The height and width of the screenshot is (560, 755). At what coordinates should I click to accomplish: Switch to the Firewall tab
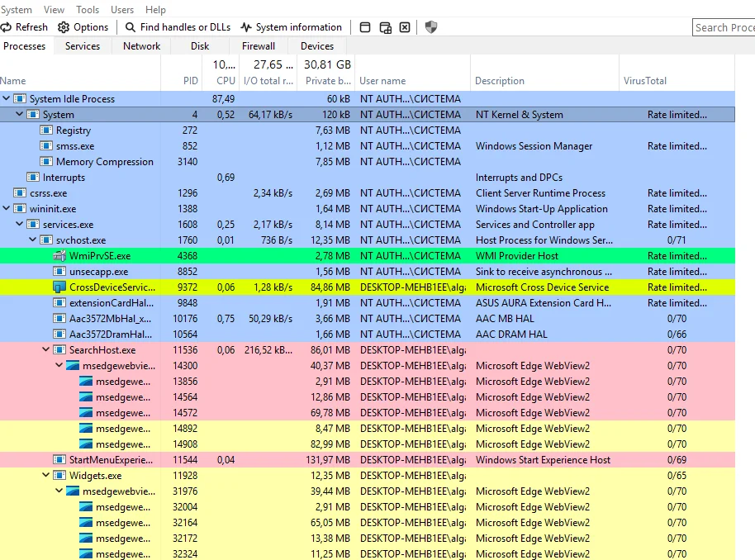pos(258,46)
